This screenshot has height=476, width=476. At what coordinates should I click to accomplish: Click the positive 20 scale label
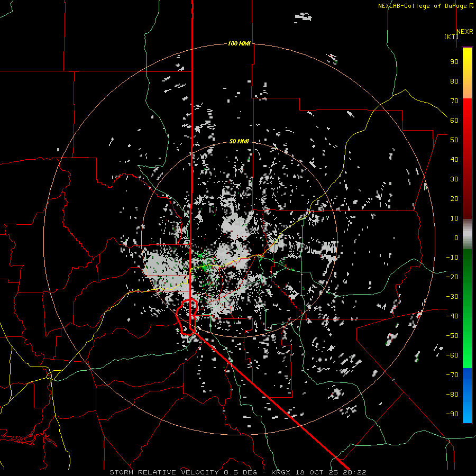[454, 199]
